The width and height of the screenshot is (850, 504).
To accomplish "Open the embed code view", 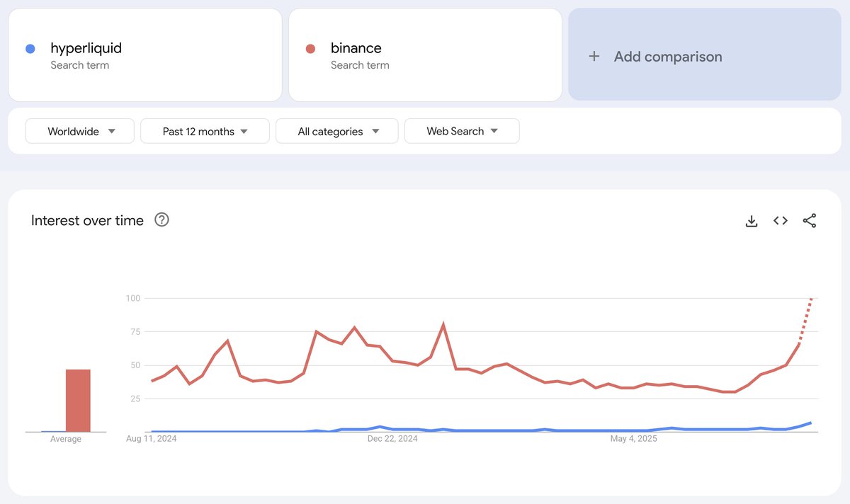I will point(780,220).
